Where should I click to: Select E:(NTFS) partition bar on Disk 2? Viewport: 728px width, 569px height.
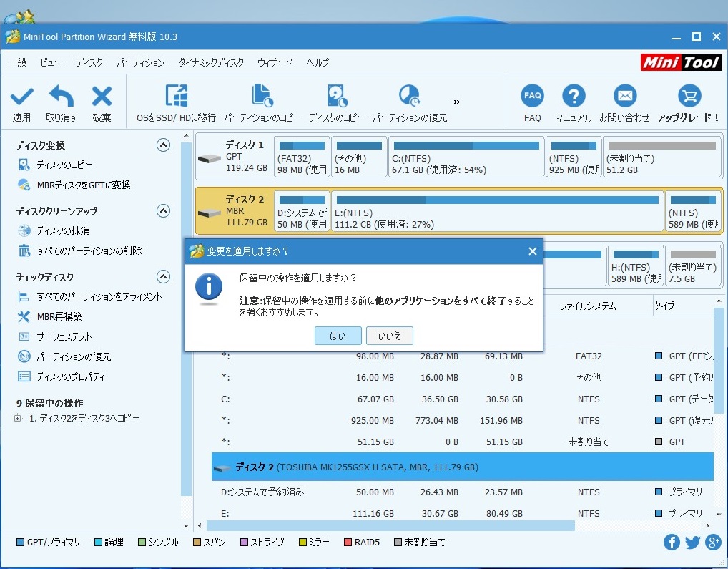[497, 212]
